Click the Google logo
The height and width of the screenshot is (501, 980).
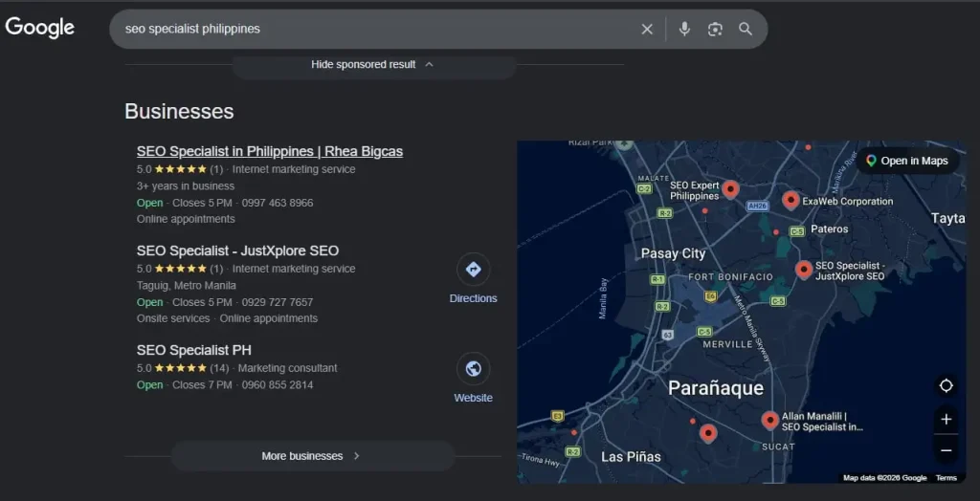coord(40,28)
